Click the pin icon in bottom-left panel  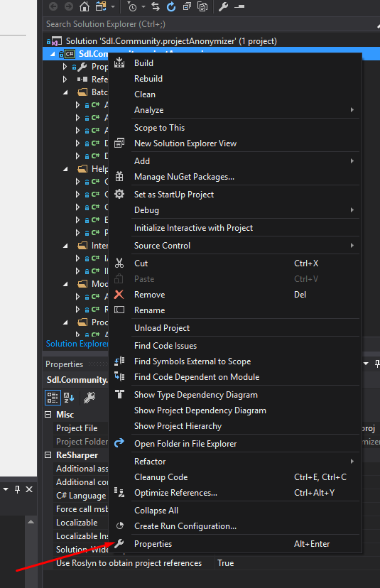point(17,489)
